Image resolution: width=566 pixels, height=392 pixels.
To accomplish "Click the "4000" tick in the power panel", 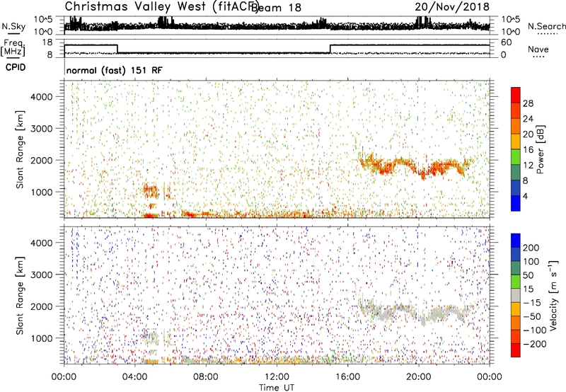I will tap(41, 96).
